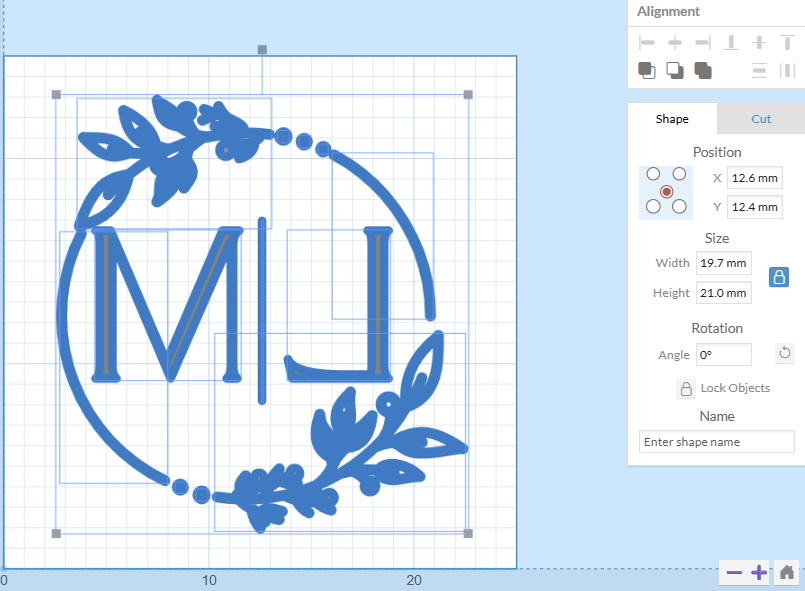The height and width of the screenshot is (591, 805).
Task: Select the bottom-right position anchor radio
Action: pos(679,206)
